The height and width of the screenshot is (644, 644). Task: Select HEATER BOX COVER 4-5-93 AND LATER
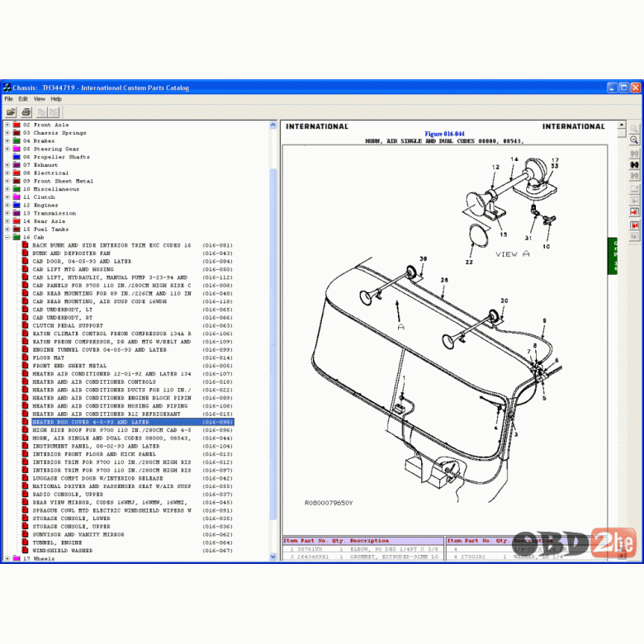(132, 422)
